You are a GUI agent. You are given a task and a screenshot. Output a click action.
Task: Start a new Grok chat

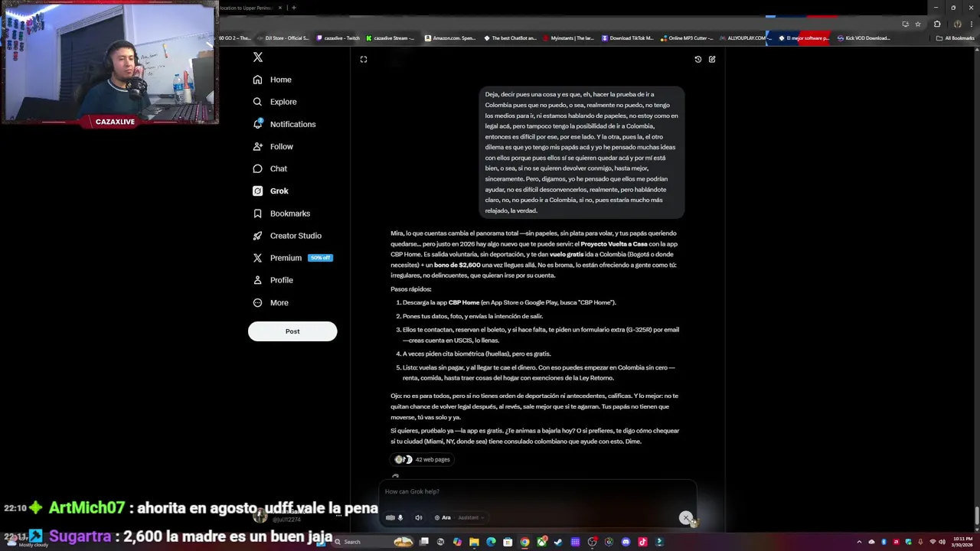[712, 59]
